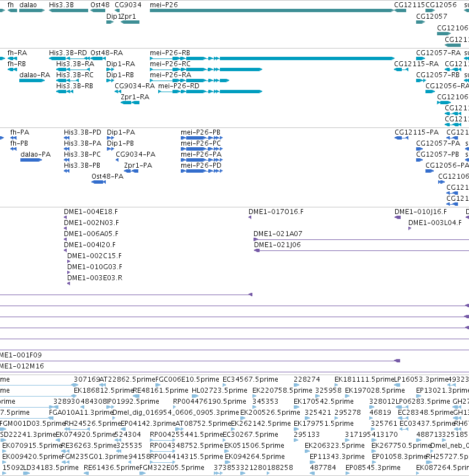The height and width of the screenshot is (476, 469).
Task: Click the His3.3B-PD protein label
Action: coord(83,132)
